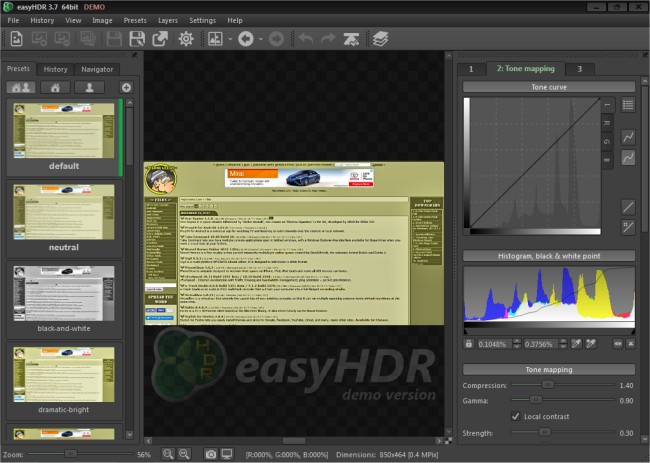
Task: Toggle the Local contrast checkbox
Action: (515, 415)
